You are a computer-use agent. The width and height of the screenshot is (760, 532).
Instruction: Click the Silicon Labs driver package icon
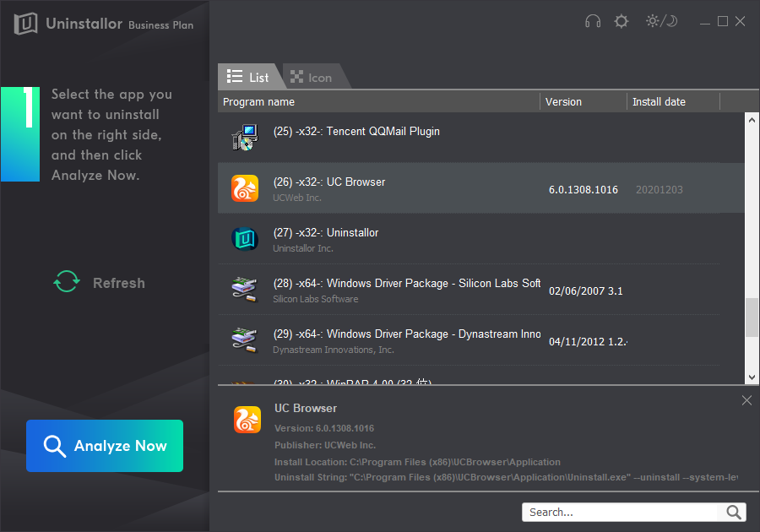click(x=244, y=290)
